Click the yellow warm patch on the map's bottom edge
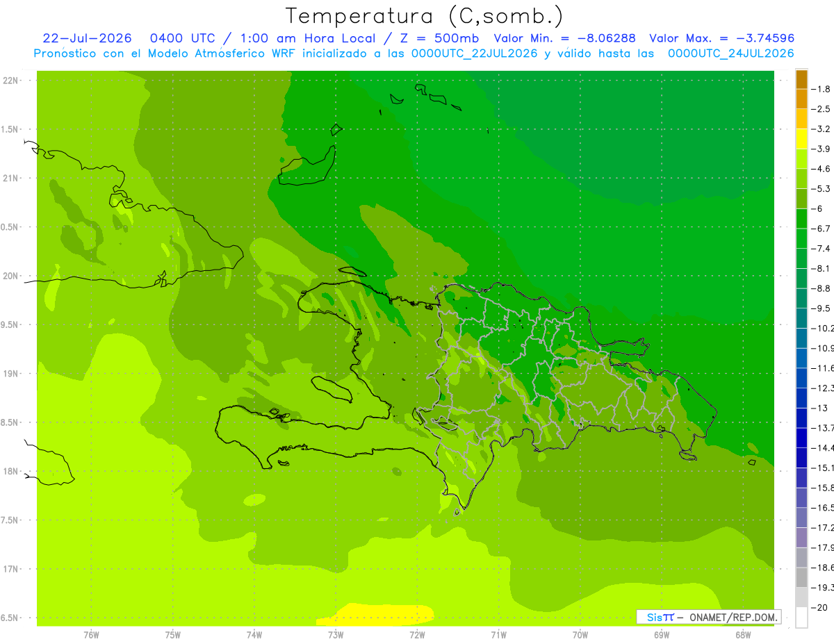This screenshot has width=834, height=644. point(375,614)
